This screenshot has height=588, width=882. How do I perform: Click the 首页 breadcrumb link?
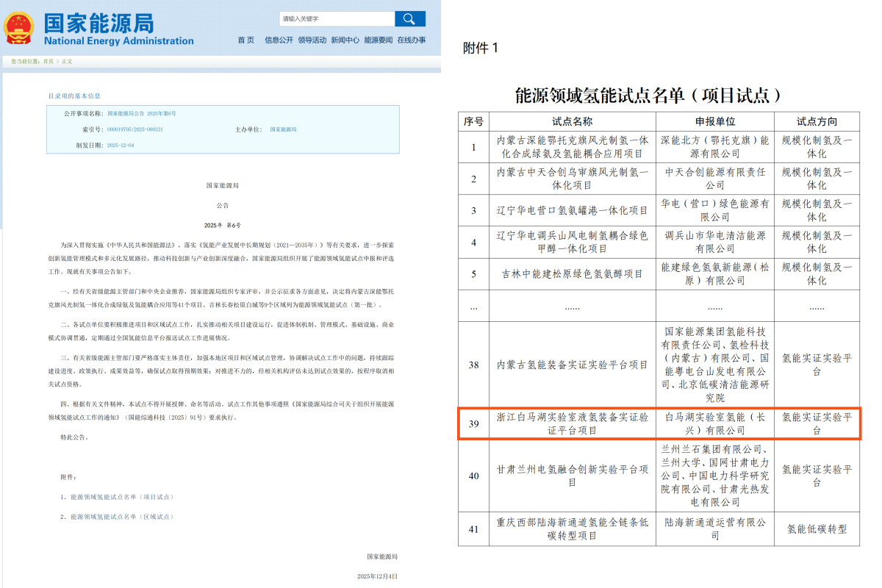[x=49, y=61]
